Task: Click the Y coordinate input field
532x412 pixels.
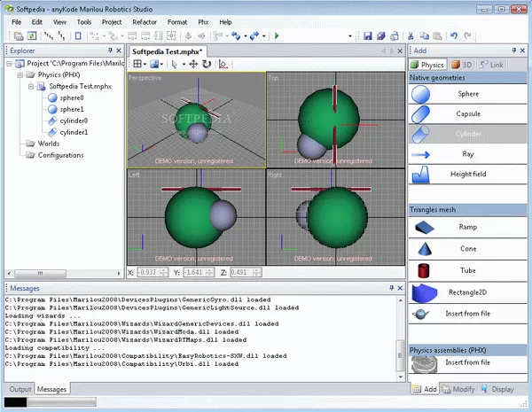Action: tap(195, 272)
